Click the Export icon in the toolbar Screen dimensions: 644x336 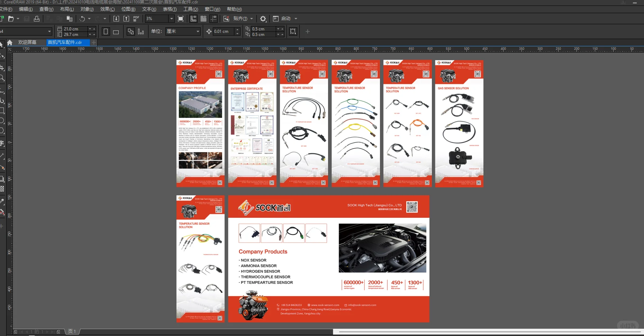[x=126, y=19]
